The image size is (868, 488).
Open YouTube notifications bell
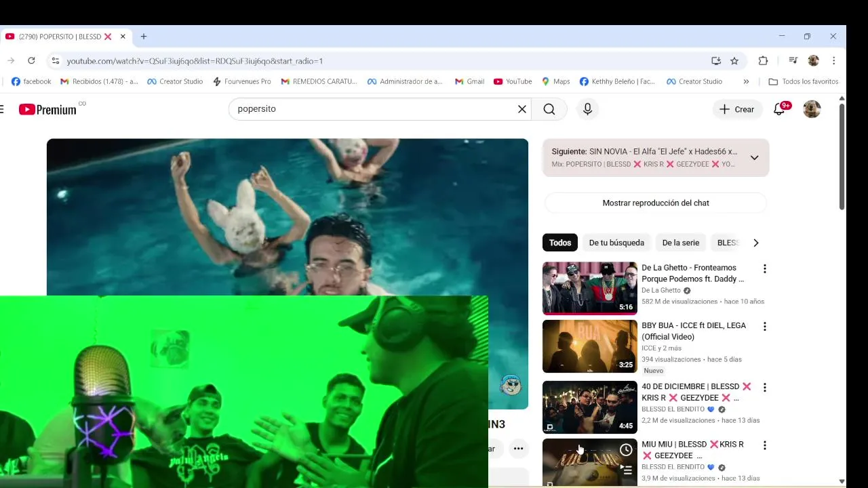pos(779,109)
